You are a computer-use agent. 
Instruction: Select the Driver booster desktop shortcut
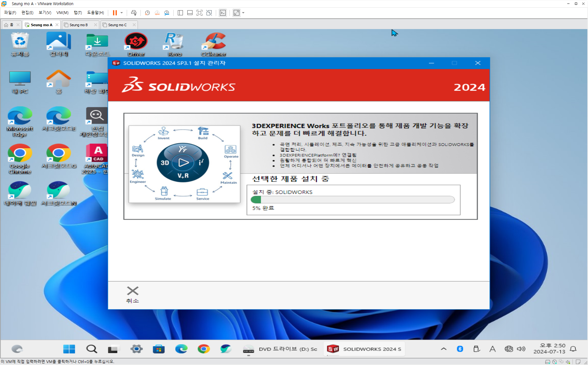[x=136, y=45]
